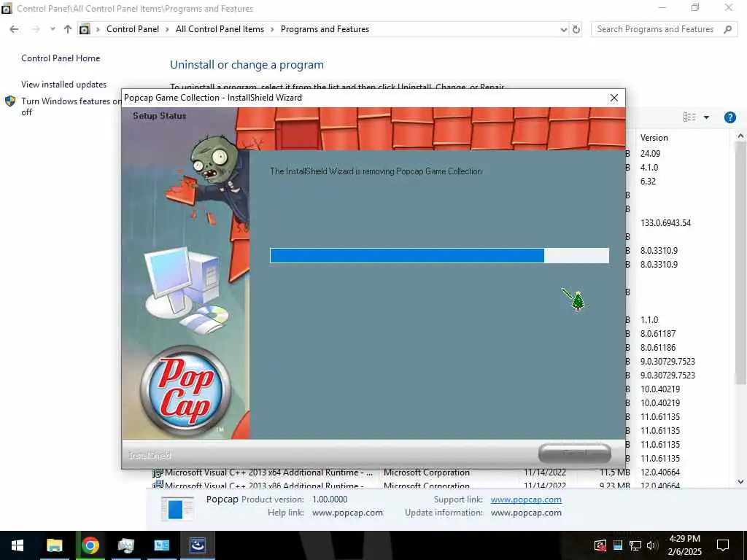This screenshot has height=560, width=747.
Task: Open File Explorer from the taskbar
Action: pyautogui.click(x=54, y=545)
